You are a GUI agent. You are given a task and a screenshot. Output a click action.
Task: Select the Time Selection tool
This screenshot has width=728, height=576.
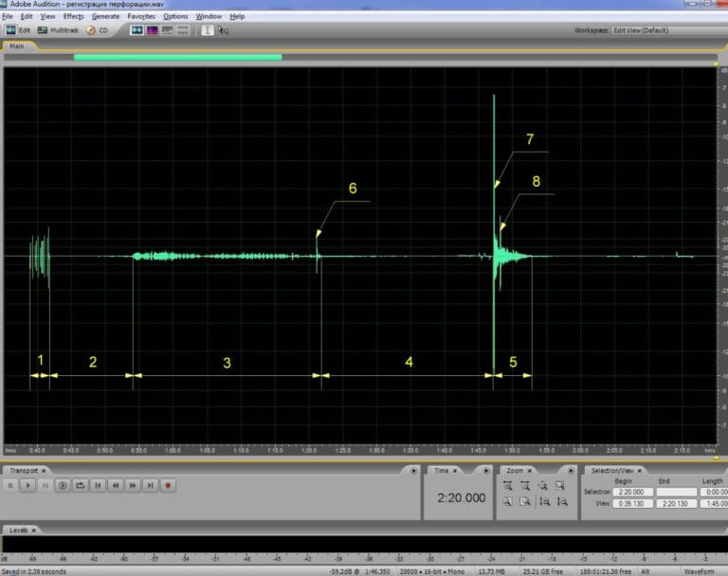click(207, 30)
